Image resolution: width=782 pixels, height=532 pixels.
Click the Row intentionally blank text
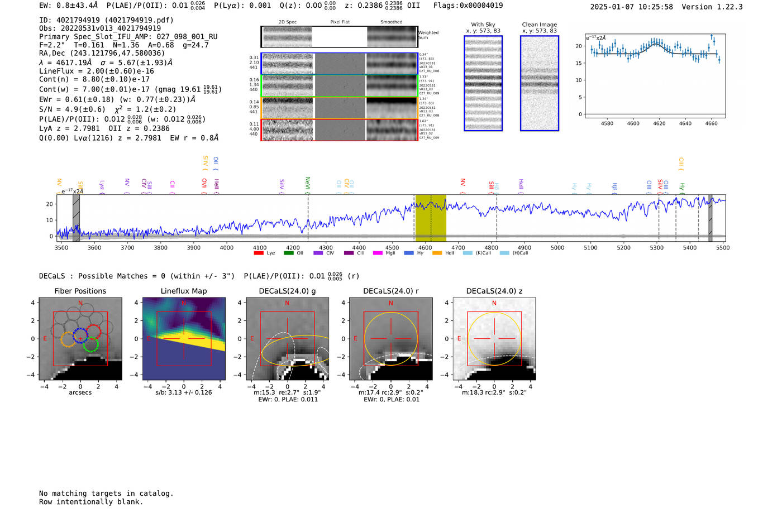pos(91,502)
